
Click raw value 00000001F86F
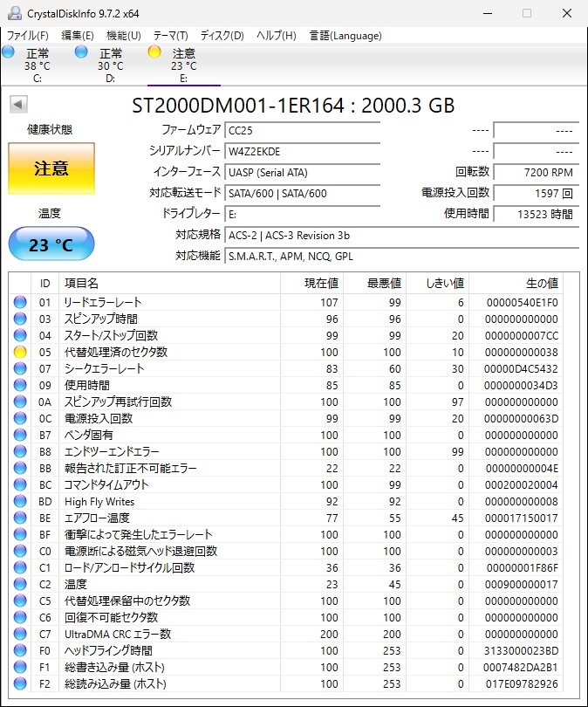523,567
